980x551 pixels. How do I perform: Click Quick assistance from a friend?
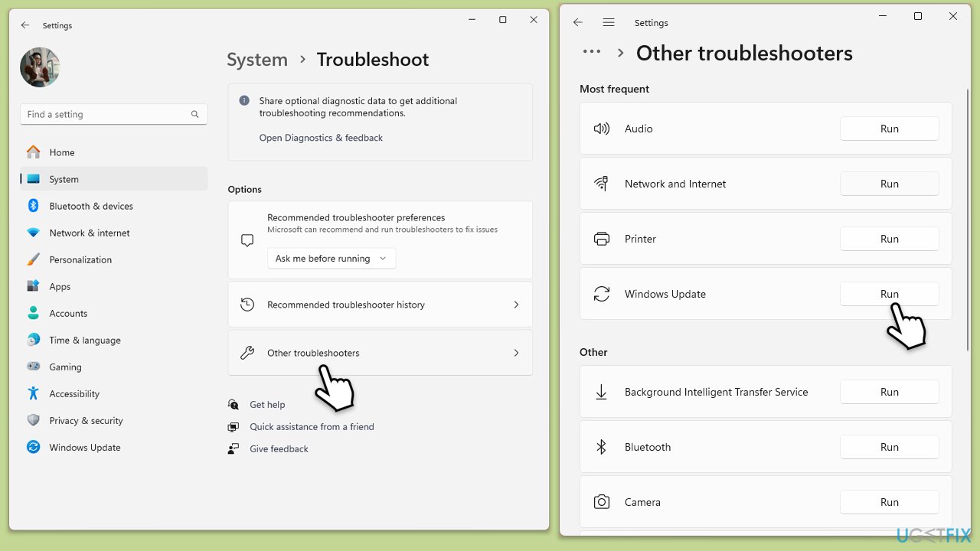[x=312, y=427]
